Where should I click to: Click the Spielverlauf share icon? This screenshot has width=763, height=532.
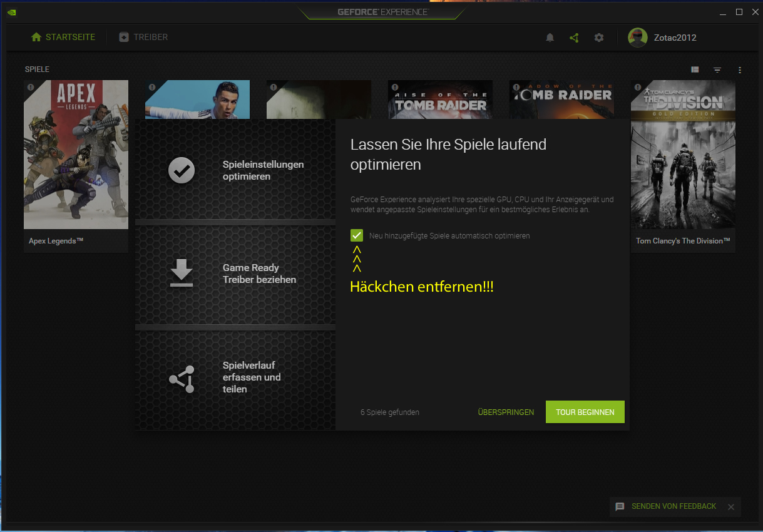point(182,379)
